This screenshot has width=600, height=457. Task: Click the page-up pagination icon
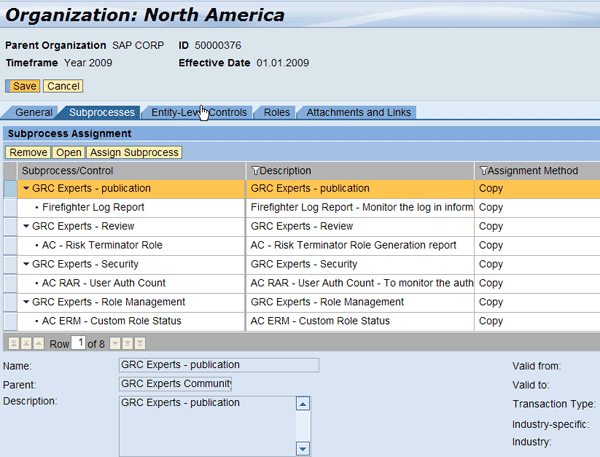click(x=26, y=343)
